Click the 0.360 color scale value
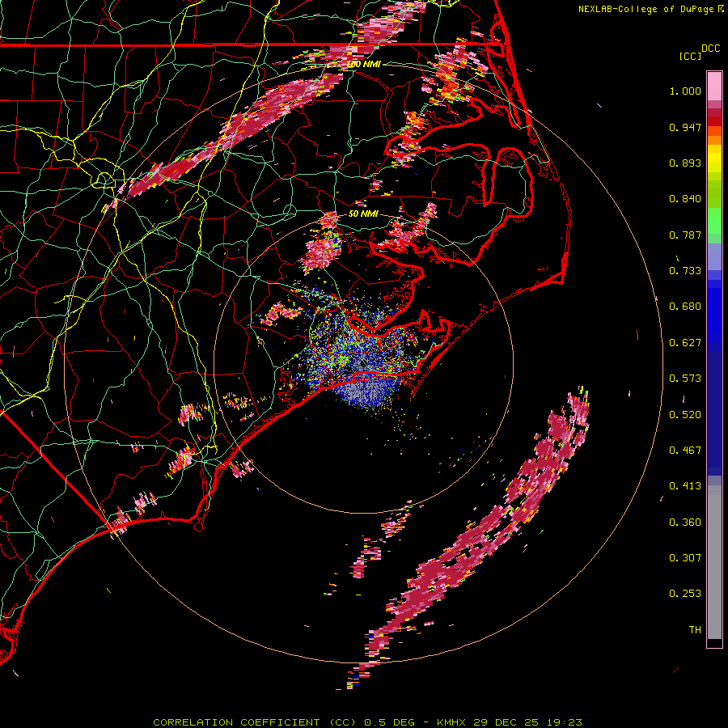This screenshot has height=728, width=728. coord(685,523)
